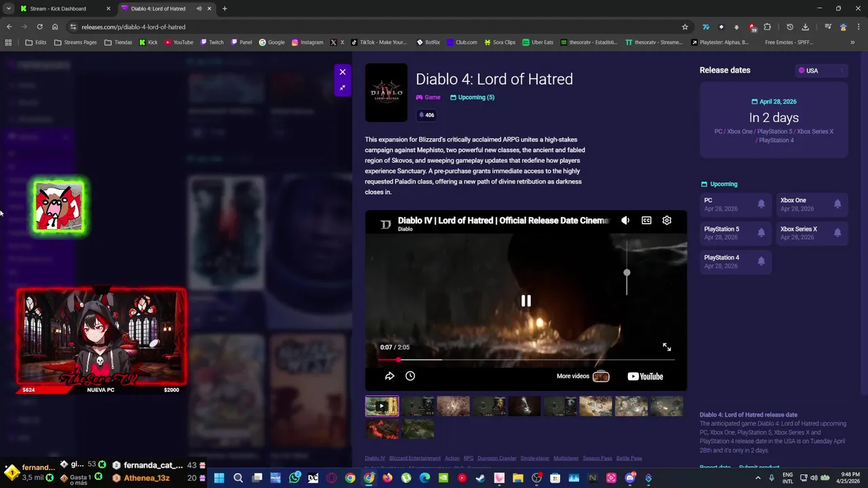Close the Diablo 4 product panel
This screenshot has width=868, height=488.
[x=342, y=72]
